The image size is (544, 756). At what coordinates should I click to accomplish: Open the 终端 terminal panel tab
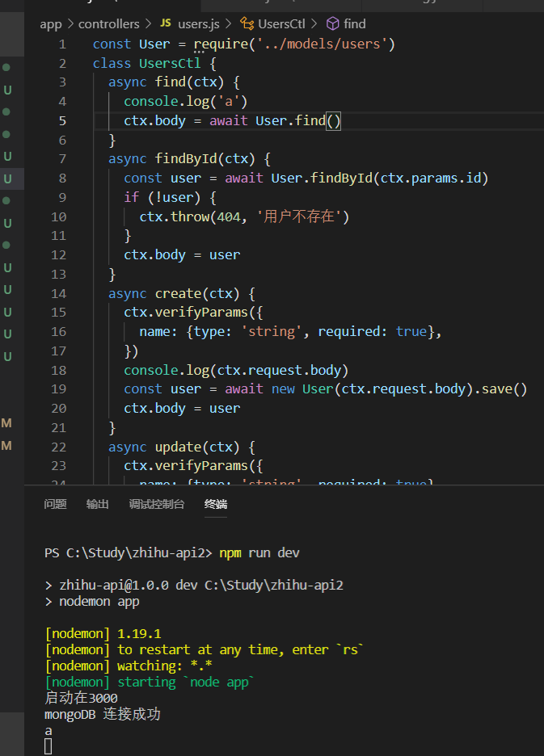point(215,504)
